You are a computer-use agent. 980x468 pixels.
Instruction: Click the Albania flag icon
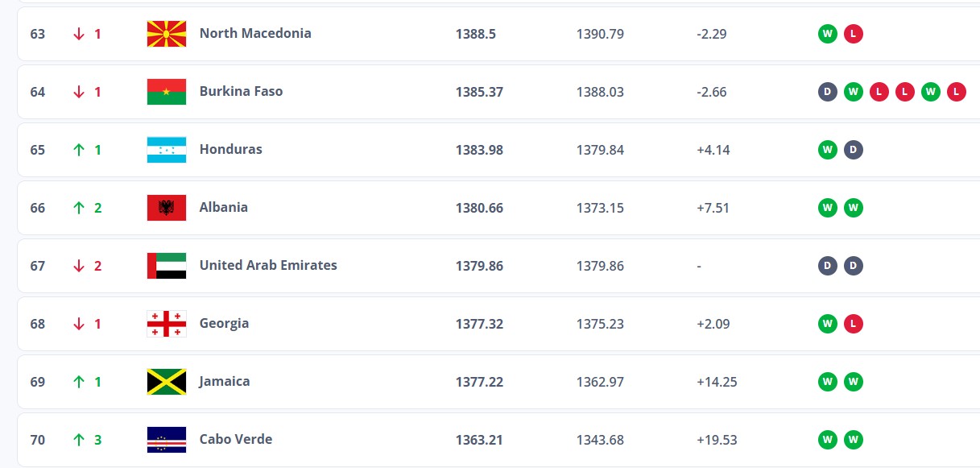pyautogui.click(x=167, y=208)
